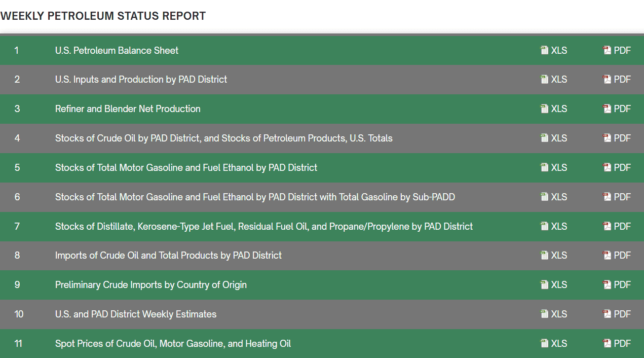Click XLS icon for row 7 Distillate stocks
Screen dimensions: 644x358
(545, 226)
